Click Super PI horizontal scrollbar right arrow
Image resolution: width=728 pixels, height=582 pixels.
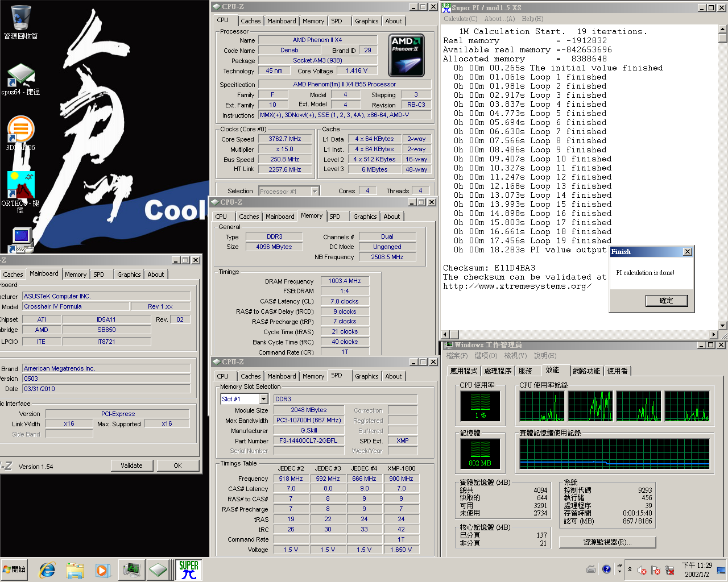click(713, 335)
